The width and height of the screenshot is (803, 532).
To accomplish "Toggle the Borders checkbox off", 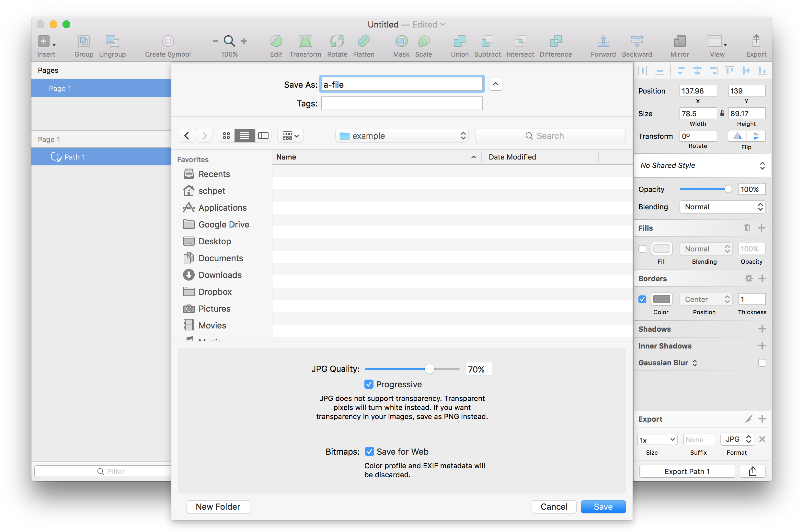I will (642, 299).
